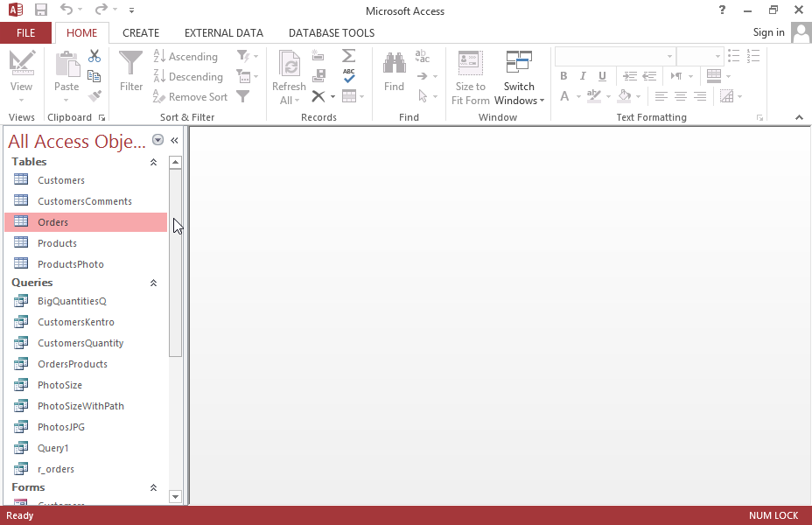Click the Replace ab-ac icon
812x525 pixels.
click(x=422, y=56)
